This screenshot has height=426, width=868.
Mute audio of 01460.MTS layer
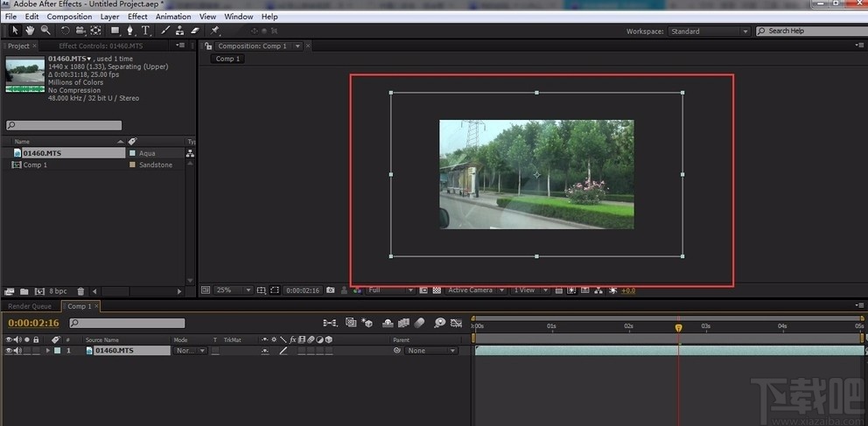click(17, 351)
